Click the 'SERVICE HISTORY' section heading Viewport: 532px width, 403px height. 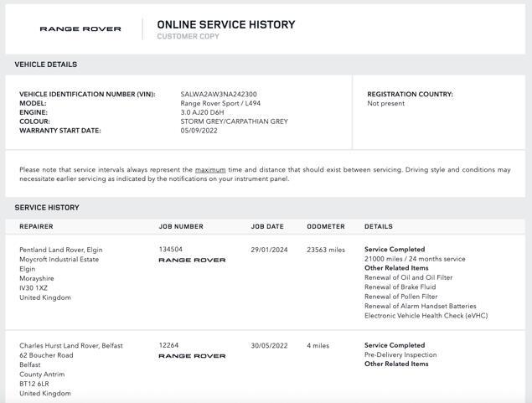[47, 208]
